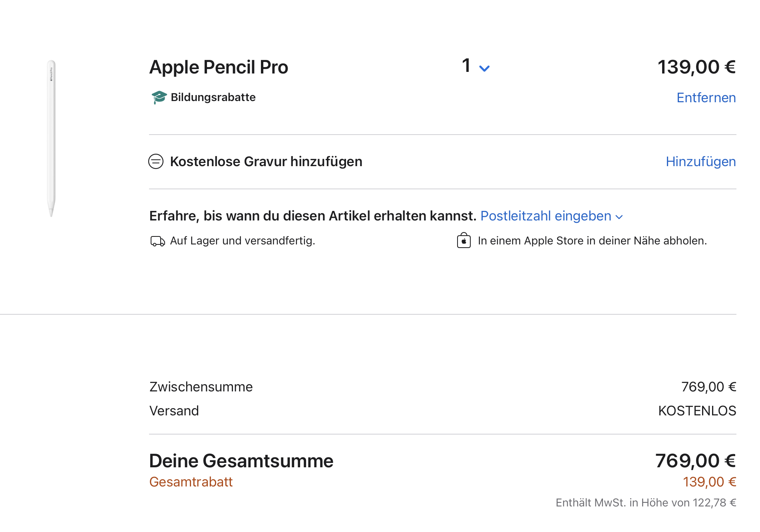Click the Bildungsrabatte label
The height and width of the screenshot is (532, 760).
pyautogui.click(x=213, y=97)
